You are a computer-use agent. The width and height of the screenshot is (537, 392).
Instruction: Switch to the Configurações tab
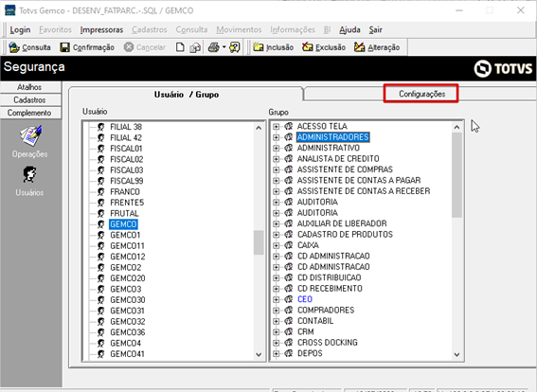pyautogui.click(x=421, y=94)
